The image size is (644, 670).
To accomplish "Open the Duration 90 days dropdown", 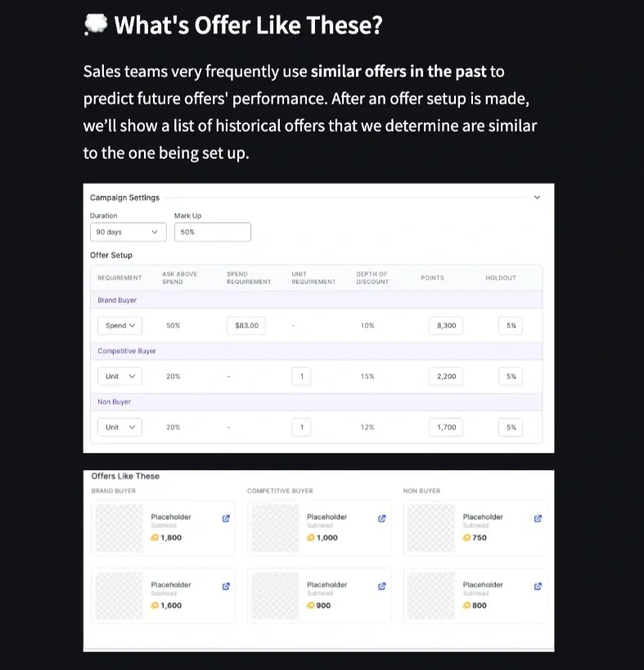I will pyautogui.click(x=128, y=232).
